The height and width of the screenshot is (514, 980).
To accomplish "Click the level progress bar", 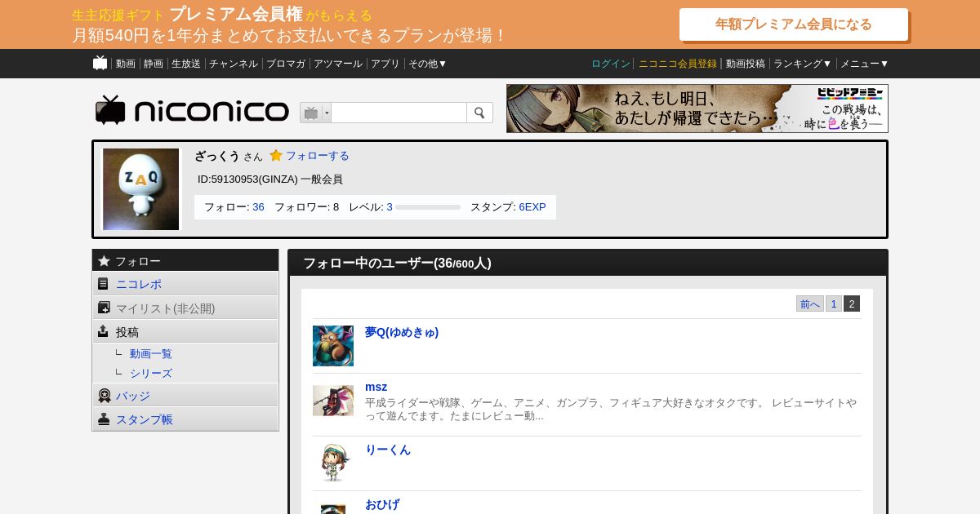I will point(428,207).
